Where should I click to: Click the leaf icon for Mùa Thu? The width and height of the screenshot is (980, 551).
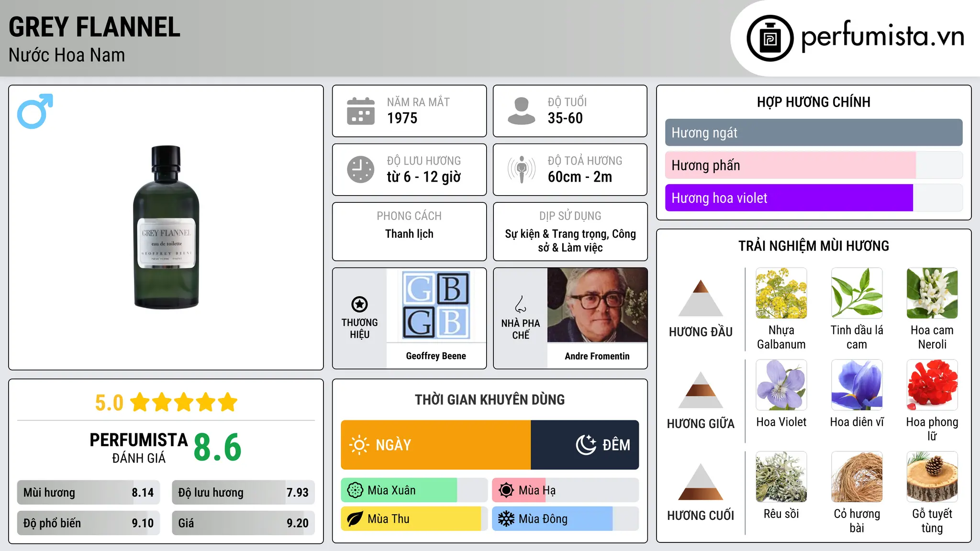(x=355, y=519)
